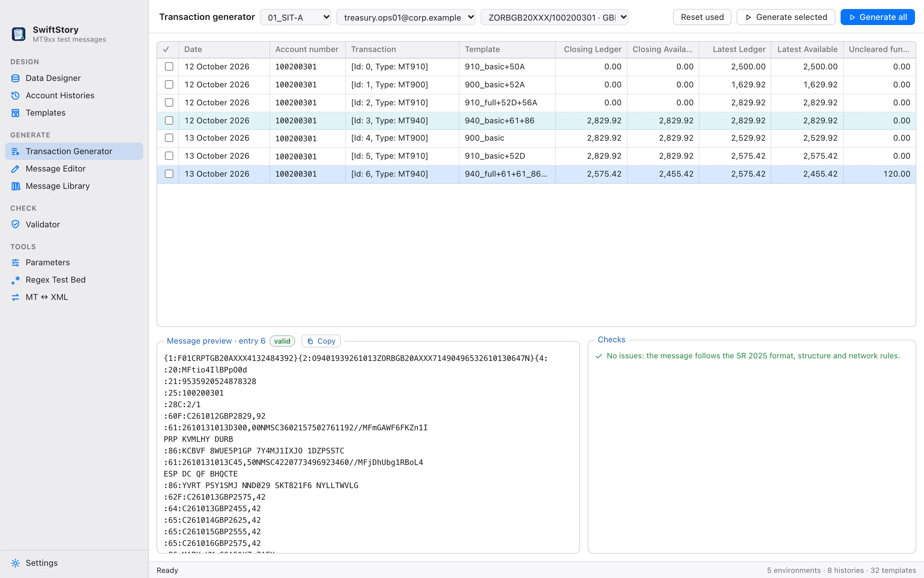924x578 pixels.
Task: Click the Message Library books icon
Action: pos(15,186)
